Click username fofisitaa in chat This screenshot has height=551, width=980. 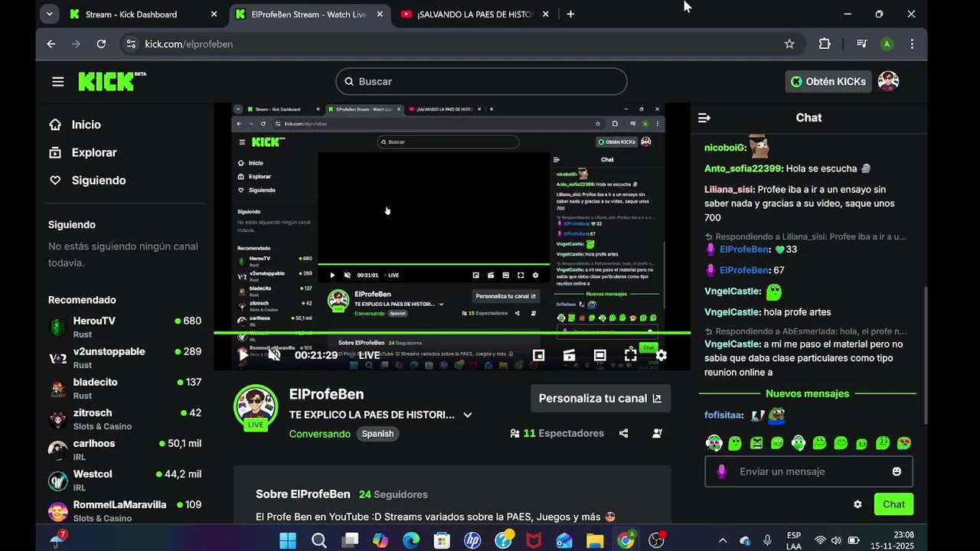pos(723,415)
